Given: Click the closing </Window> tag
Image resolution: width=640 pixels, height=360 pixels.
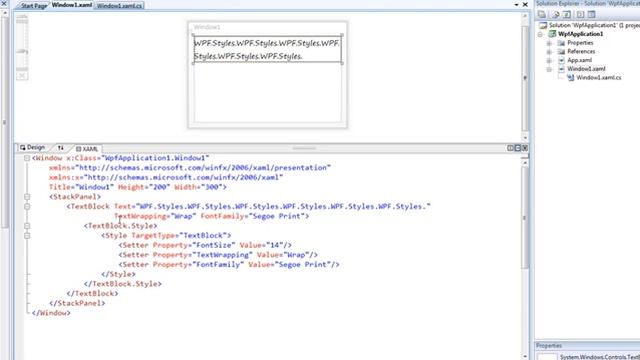Looking at the screenshot, I should pyautogui.click(x=51, y=313).
